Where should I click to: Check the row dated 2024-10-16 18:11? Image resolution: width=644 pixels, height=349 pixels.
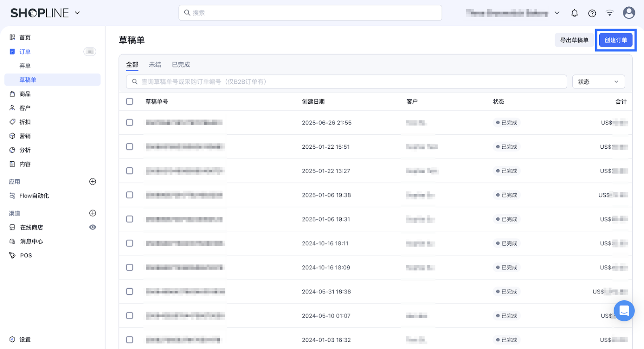130,243
